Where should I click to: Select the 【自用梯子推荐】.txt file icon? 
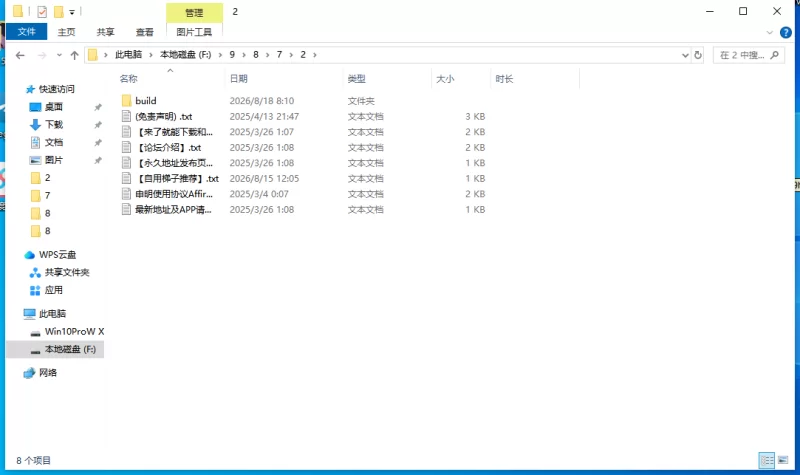[x=127, y=179]
